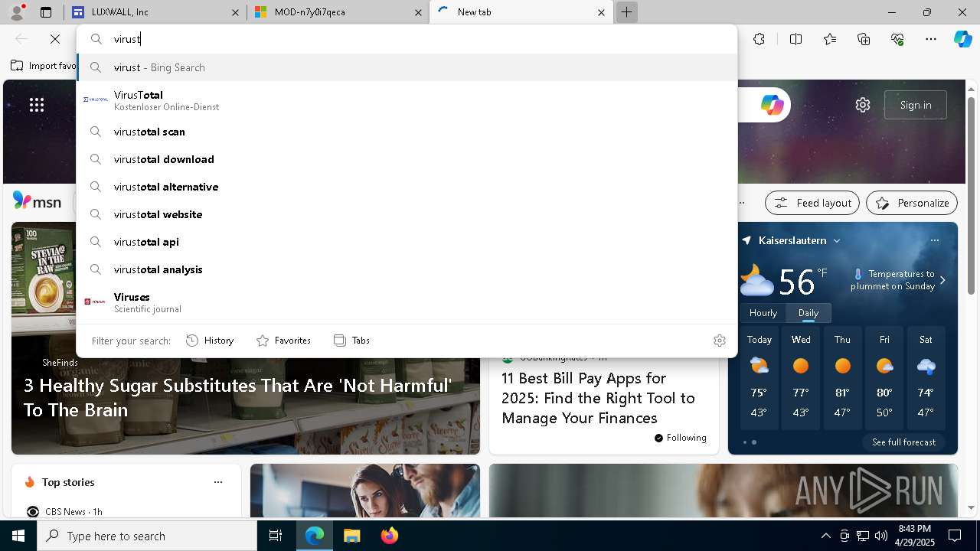Image resolution: width=980 pixels, height=551 pixels.
Task: Click the clock showing 8:43 PM
Action: (915, 536)
